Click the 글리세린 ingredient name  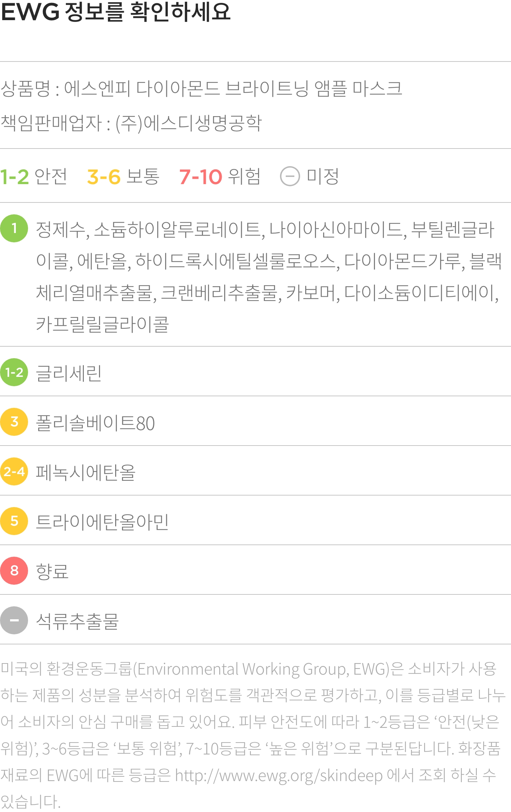click(x=69, y=373)
